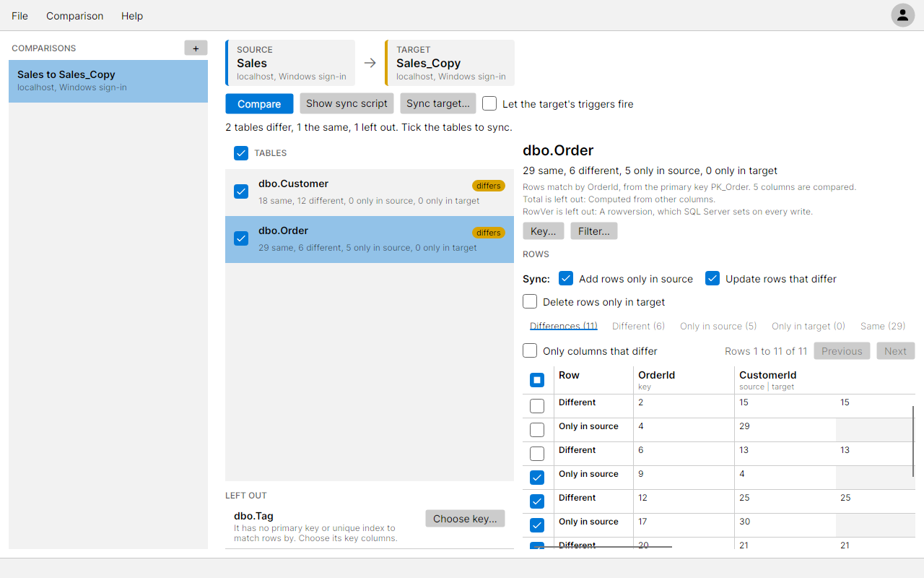Select the Differences (11) tab

563,326
